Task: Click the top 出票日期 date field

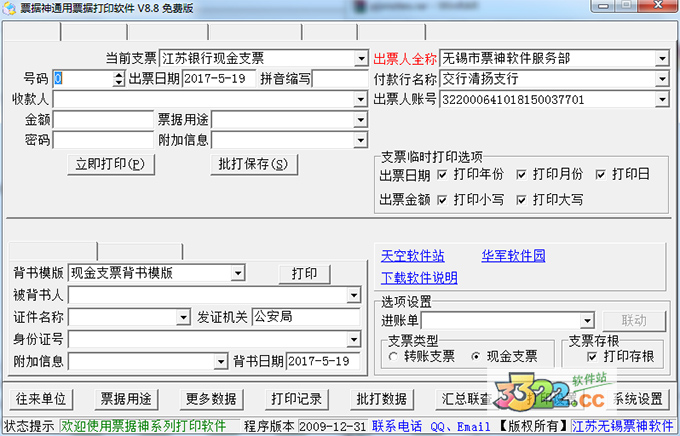Action: 219,79
